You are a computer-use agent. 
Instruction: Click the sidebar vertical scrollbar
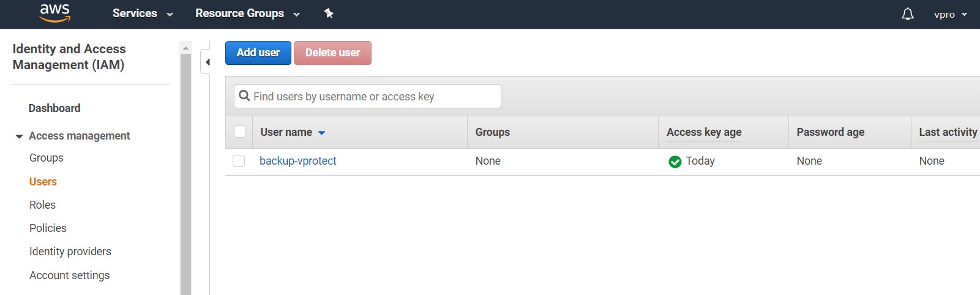(185, 171)
